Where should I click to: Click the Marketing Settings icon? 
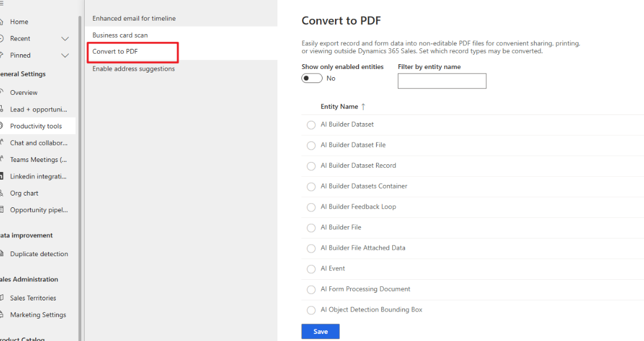[2, 314]
